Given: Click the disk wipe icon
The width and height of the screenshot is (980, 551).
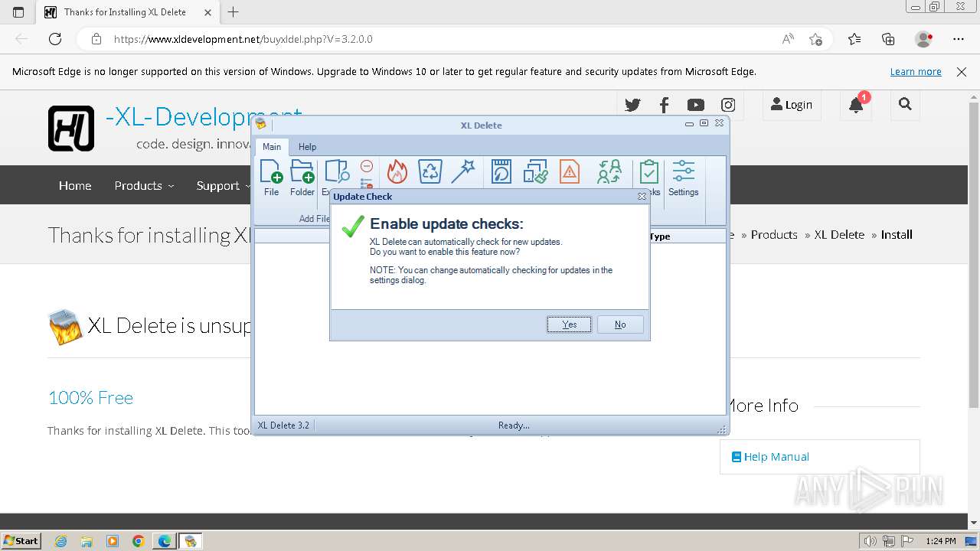Looking at the screenshot, I should (x=501, y=171).
